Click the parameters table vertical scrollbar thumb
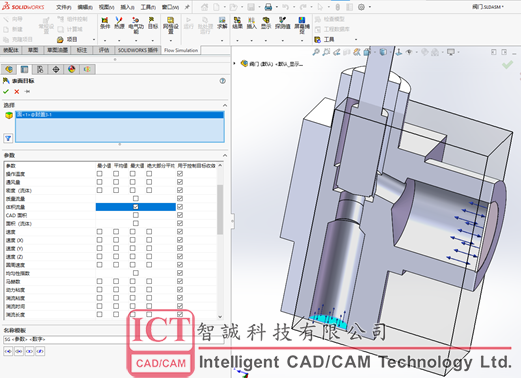Image resolution: width=521 pixels, height=378 pixels. (220, 209)
